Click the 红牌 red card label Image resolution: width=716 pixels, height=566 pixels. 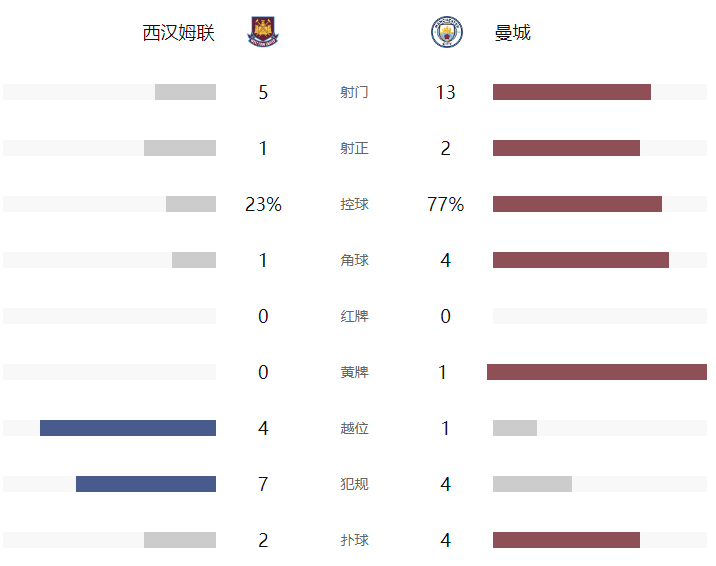click(354, 317)
